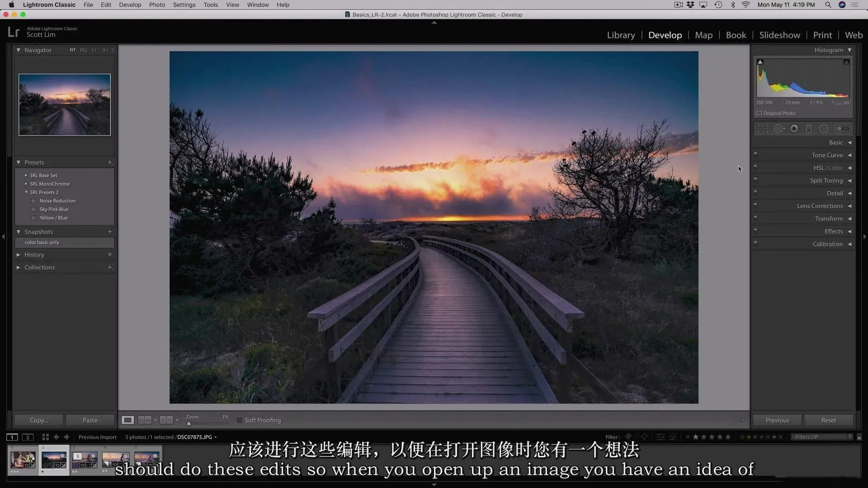Activate the Red Eye Correction tool
868x488 pixels.
[x=794, y=129]
